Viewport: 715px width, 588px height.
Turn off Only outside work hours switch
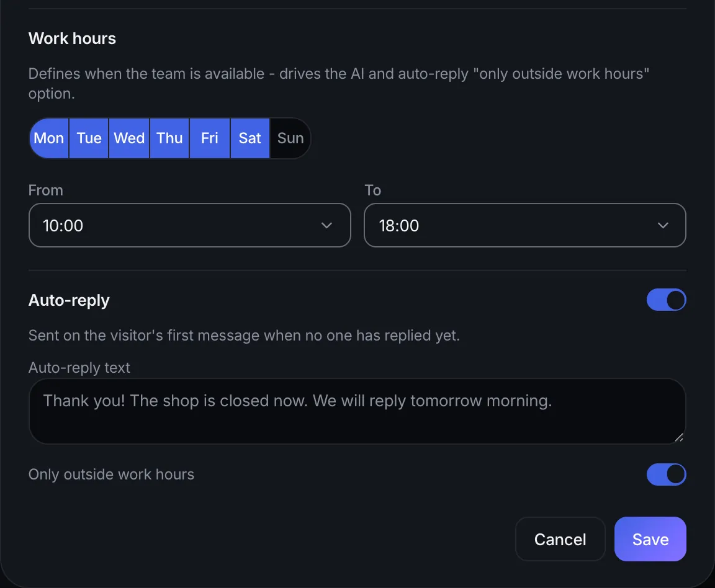tap(666, 474)
